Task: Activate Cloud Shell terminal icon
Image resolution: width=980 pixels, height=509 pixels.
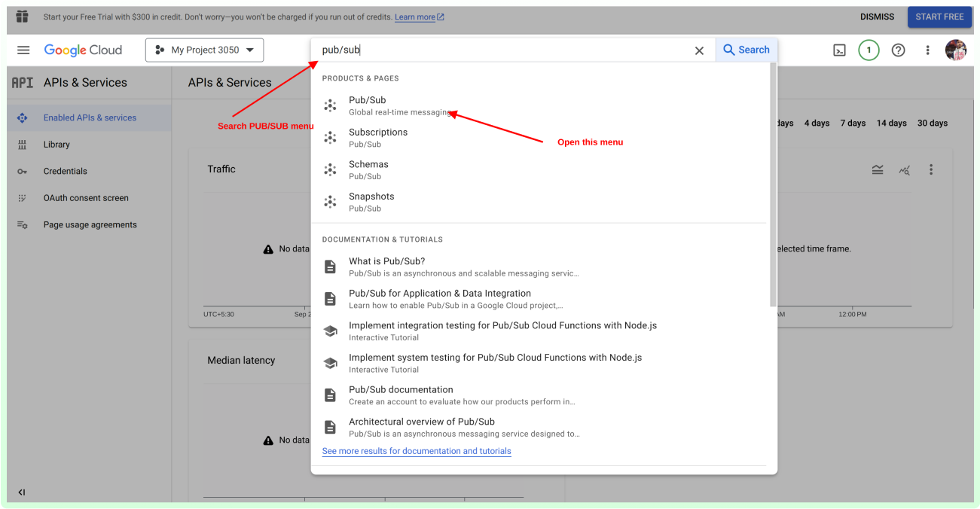Action: 839,50
